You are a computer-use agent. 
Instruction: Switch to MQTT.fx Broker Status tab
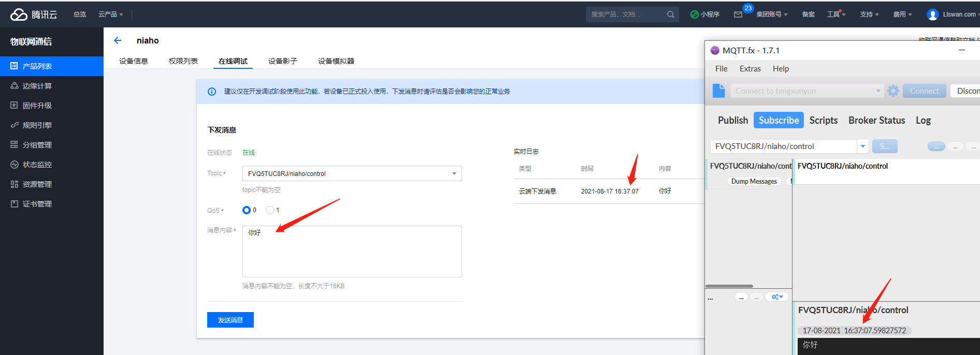tap(876, 120)
